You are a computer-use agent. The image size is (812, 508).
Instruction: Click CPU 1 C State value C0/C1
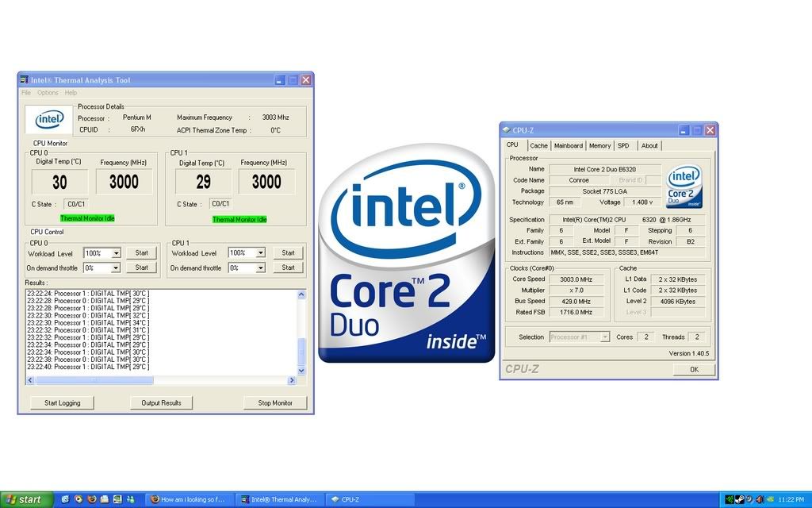pos(220,204)
